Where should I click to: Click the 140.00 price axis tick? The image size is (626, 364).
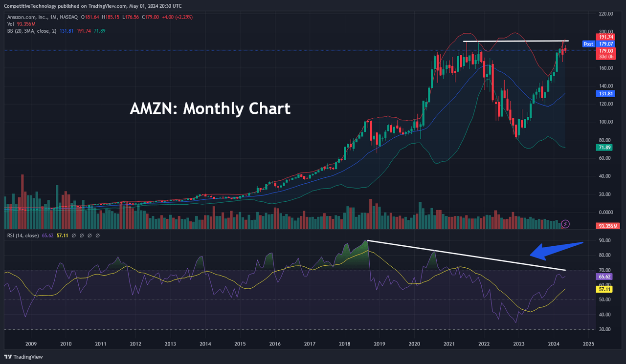pyautogui.click(x=605, y=86)
